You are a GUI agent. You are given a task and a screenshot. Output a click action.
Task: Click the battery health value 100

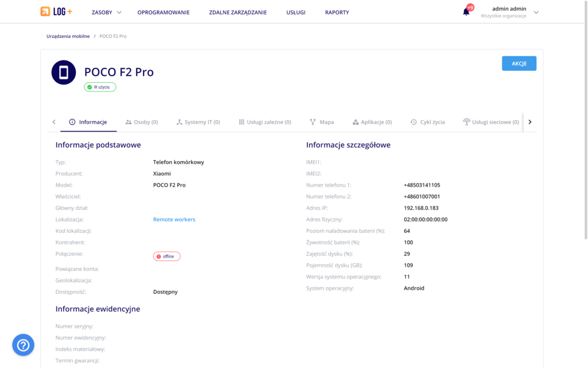click(408, 242)
